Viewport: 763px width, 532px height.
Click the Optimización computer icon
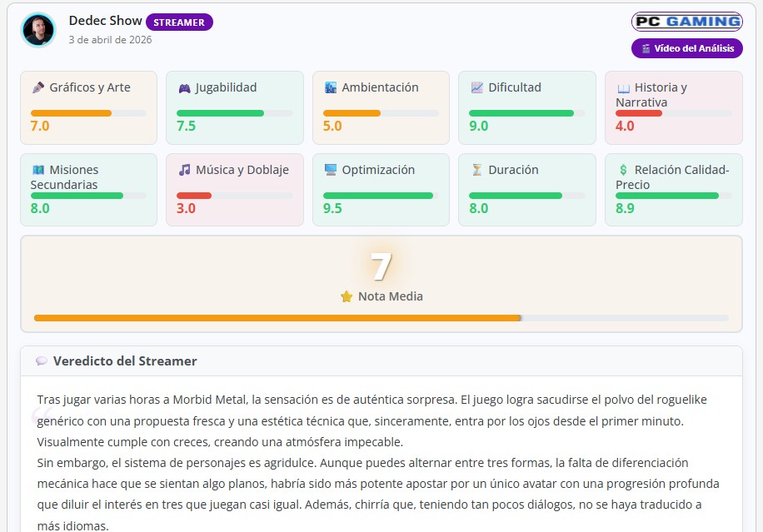click(x=331, y=170)
